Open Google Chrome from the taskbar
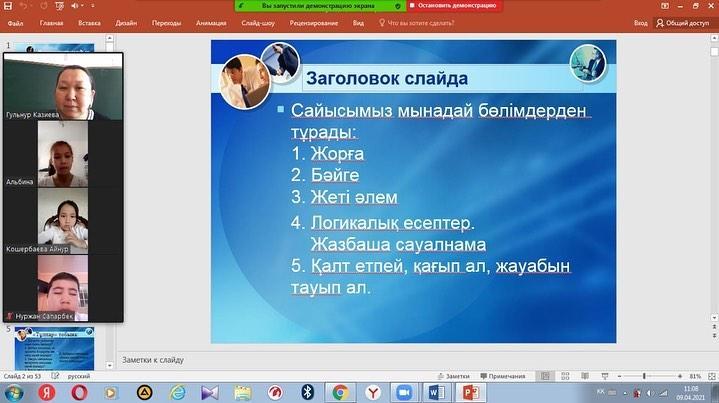 coord(340,392)
